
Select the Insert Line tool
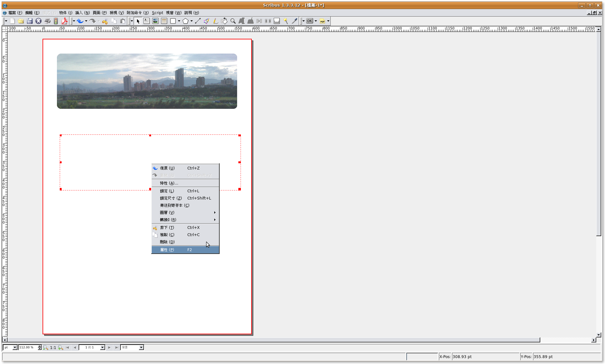click(x=198, y=21)
